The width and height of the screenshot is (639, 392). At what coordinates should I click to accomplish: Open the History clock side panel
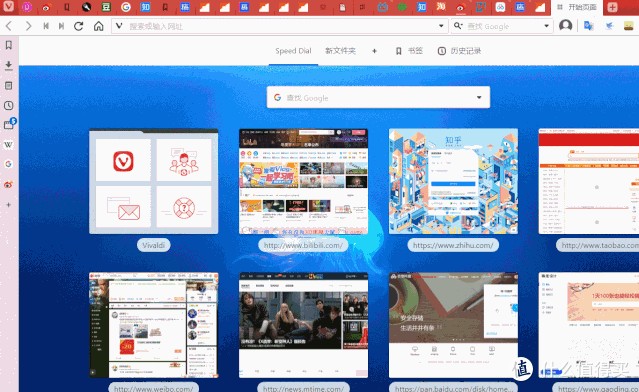[9, 106]
